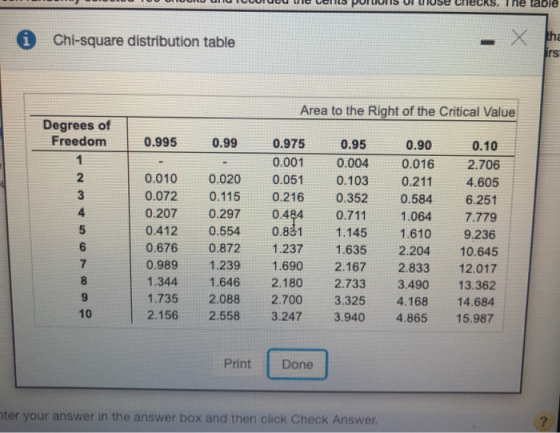The width and height of the screenshot is (560, 433).
Task: Click value 0.115 in the 0.99 column
Action: tap(225, 196)
